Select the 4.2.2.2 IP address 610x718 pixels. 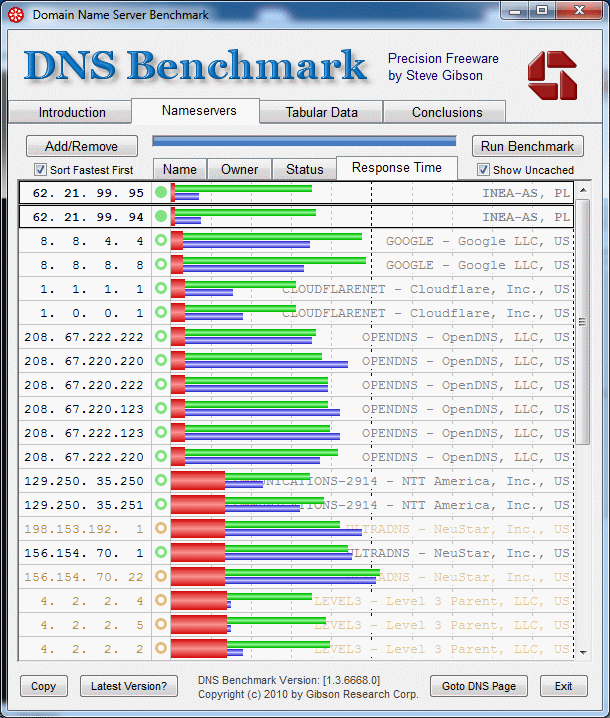point(92,649)
